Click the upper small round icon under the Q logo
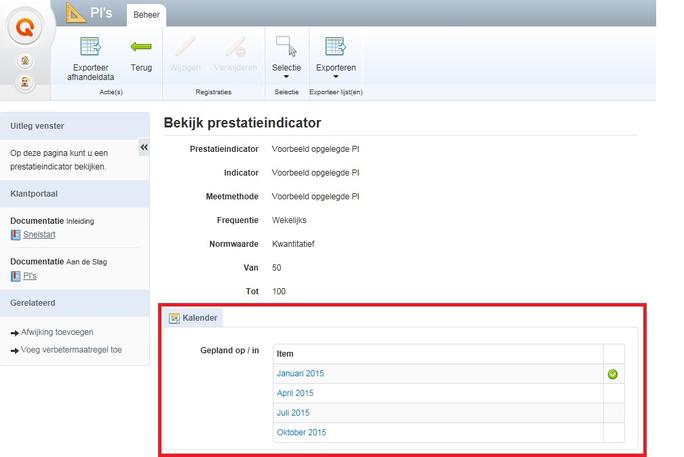Viewport: 684px width, 457px height. (x=26, y=60)
